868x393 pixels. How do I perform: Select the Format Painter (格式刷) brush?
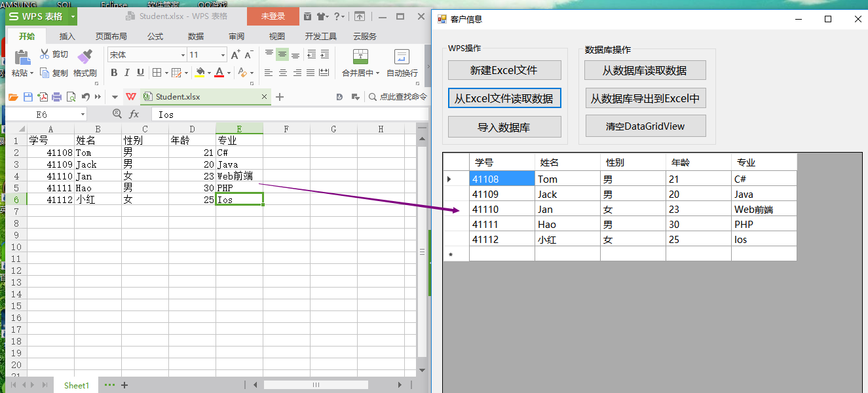pos(85,58)
